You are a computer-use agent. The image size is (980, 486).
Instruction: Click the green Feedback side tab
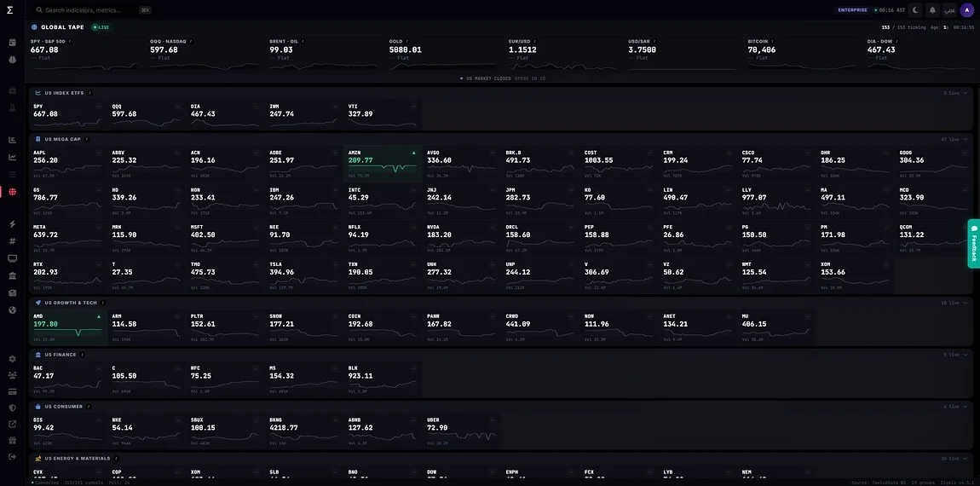click(x=974, y=243)
